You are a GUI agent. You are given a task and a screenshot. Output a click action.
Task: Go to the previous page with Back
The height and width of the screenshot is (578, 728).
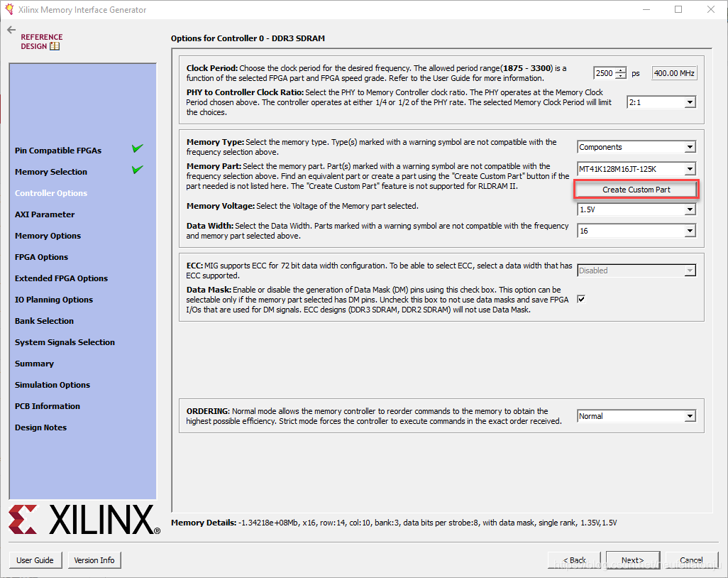(x=574, y=560)
